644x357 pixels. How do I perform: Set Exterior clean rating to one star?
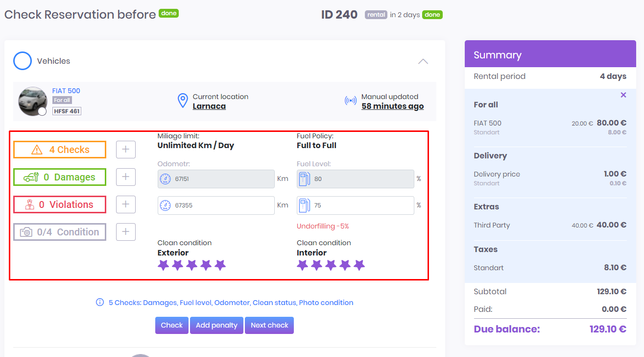click(x=164, y=265)
